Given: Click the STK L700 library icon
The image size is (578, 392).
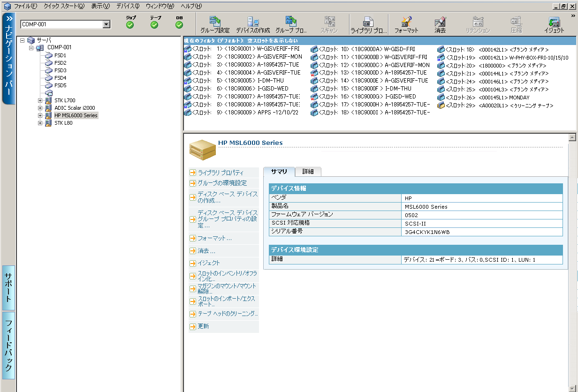Looking at the screenshot, I should 48,100.
